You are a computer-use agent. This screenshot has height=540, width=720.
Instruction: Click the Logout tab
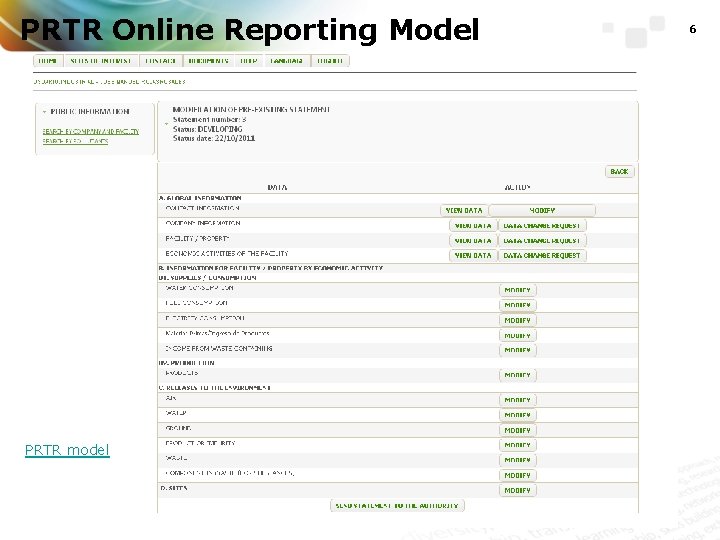coord(330,61)
